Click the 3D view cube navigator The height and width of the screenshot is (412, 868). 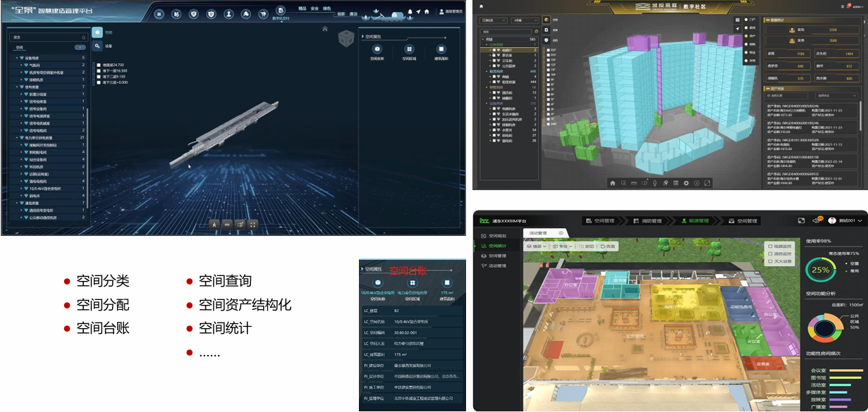(346, 40)
